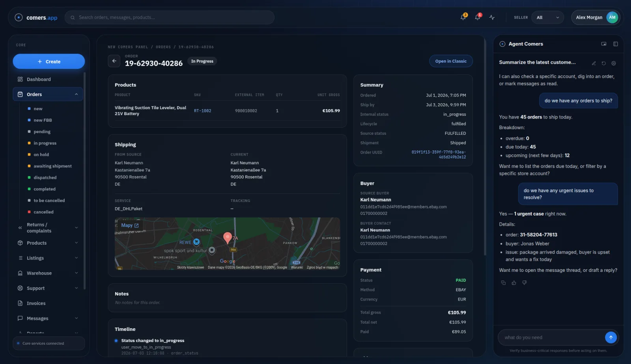Click the REWE store marker on map

click(x=196, y=242)
